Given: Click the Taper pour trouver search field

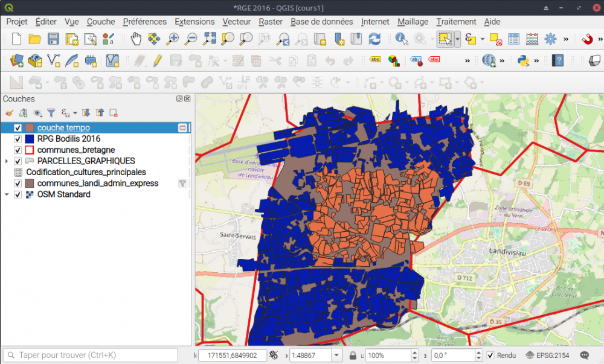Looking at the screenshot, I should pos(91,355).
